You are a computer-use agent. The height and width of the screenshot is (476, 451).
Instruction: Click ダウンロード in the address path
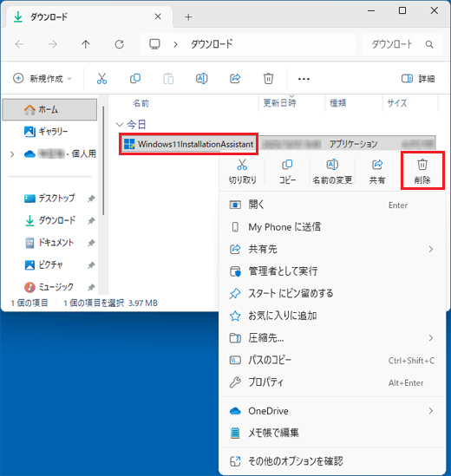click(212, 44)
